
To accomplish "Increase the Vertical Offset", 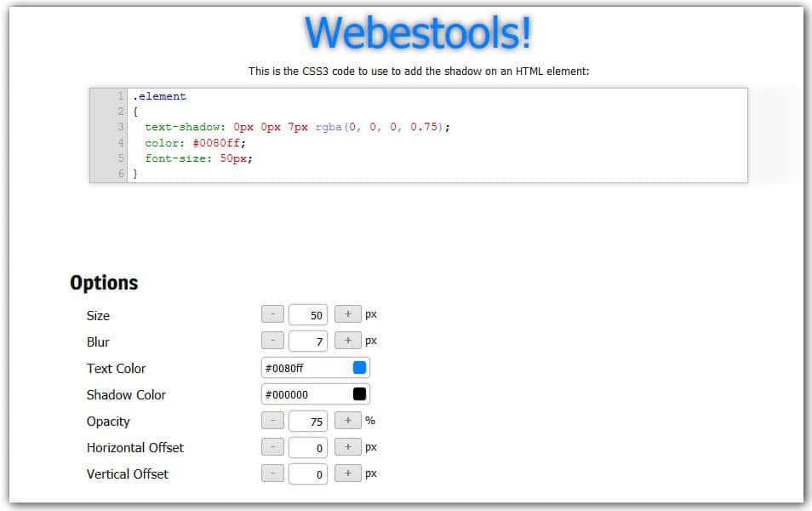I will point(347,474).
